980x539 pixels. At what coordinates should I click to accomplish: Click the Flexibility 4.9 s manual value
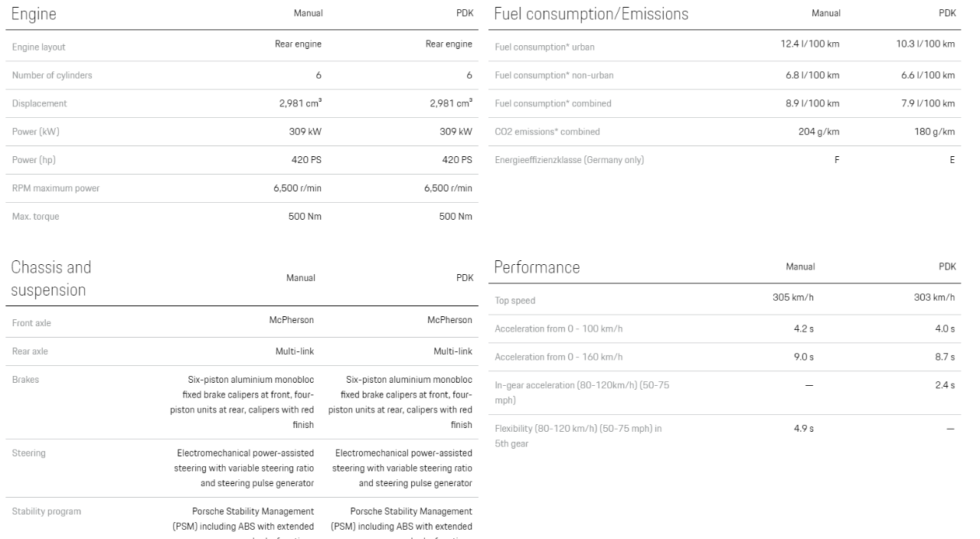tap(805, 428)
